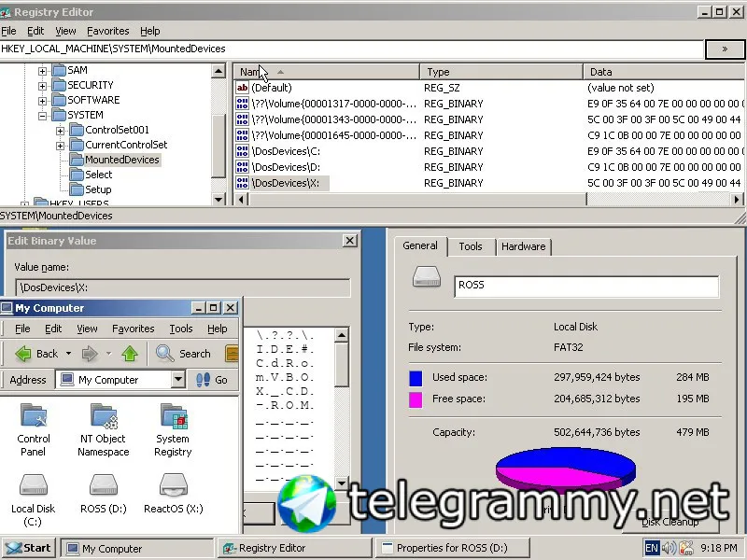Click the registry path address field
The width and height of the screenshot is (747, 560).
click(x=352, y=49)
